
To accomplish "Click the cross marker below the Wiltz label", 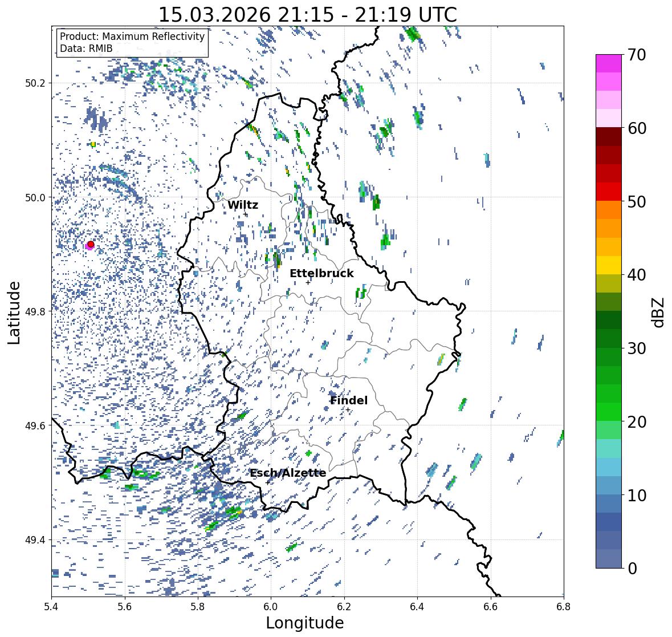I will [x=245, y=214].
